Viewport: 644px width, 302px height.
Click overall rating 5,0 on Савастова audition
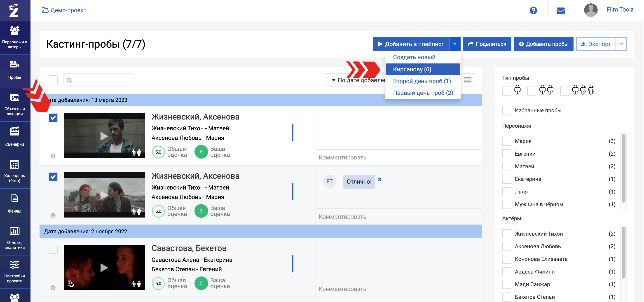158,283
